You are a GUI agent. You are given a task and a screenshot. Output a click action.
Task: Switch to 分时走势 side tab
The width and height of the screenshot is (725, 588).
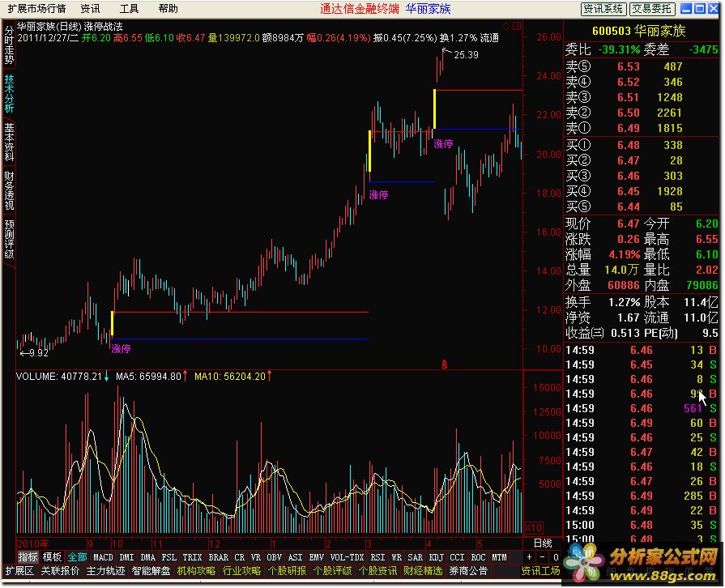click(9, 45)
